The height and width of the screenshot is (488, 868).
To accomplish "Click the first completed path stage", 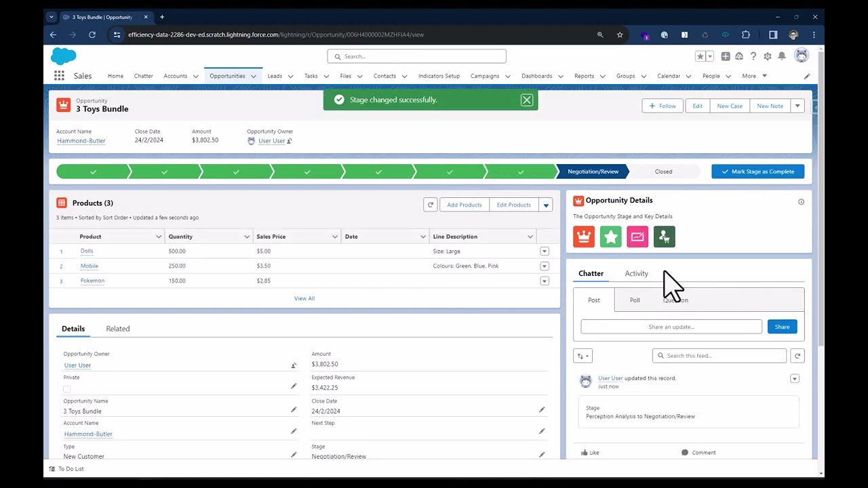I will click(93, 172).
